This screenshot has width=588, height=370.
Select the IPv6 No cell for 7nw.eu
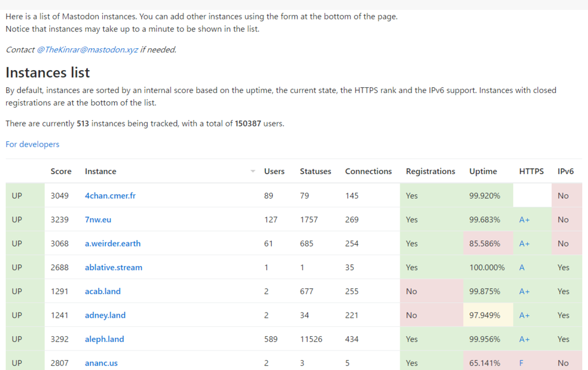(x=567, y=219)
